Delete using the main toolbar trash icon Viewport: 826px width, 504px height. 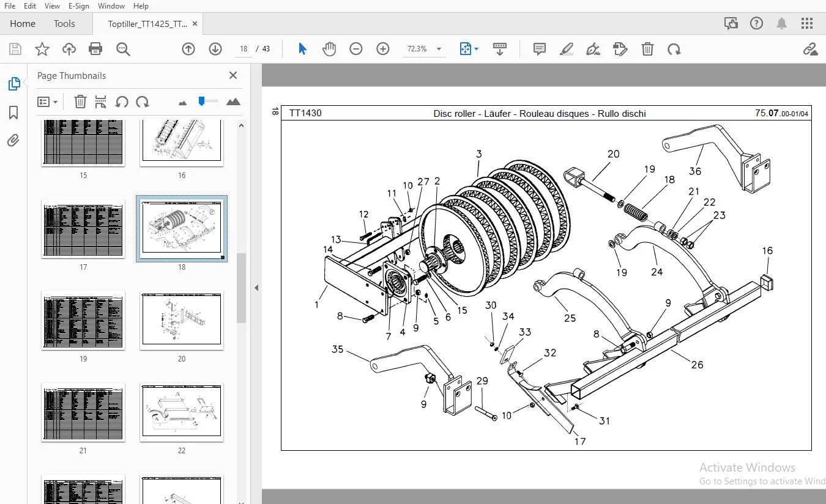pos(647,49)
